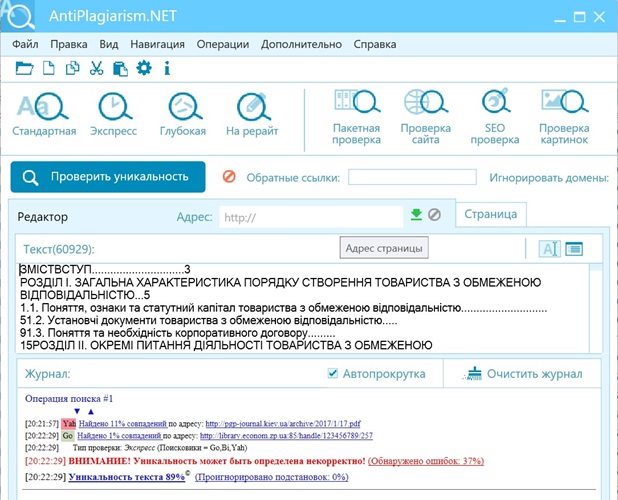
Task: Open the Вид menu
Action: pyautogui.click(x=109, y=44)
